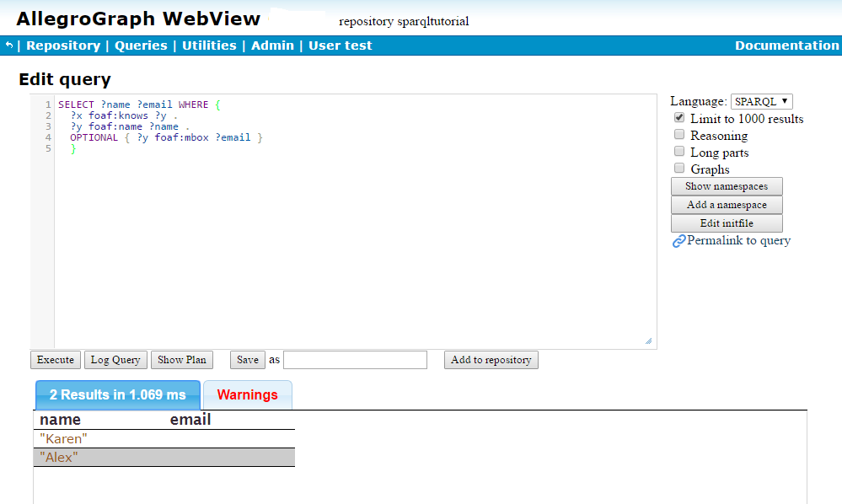
Task: Open the Queries menu
Action: 141,46
